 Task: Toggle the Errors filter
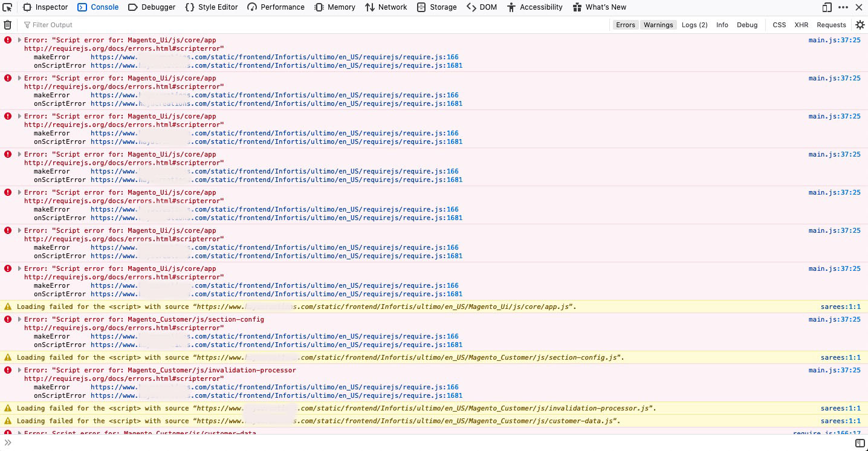[626, 25]
